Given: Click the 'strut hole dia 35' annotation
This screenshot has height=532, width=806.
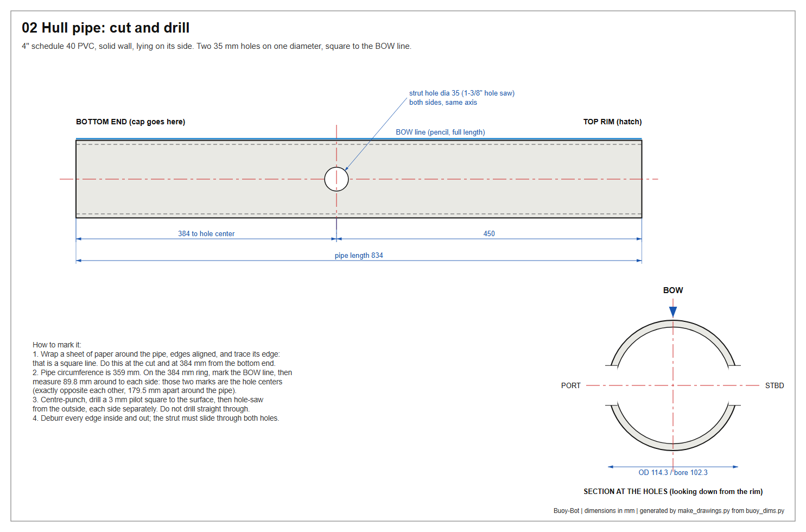Looking at the screenshot, I should 462,93.
